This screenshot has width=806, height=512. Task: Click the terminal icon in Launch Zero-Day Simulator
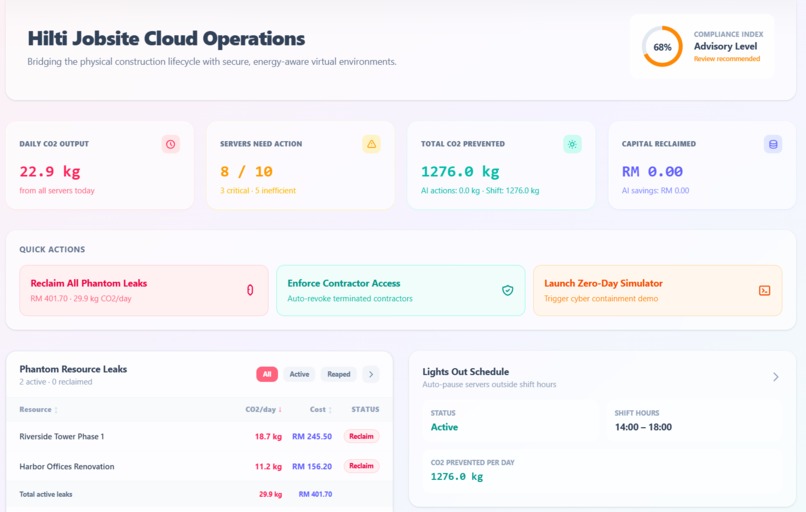point(764,290)
